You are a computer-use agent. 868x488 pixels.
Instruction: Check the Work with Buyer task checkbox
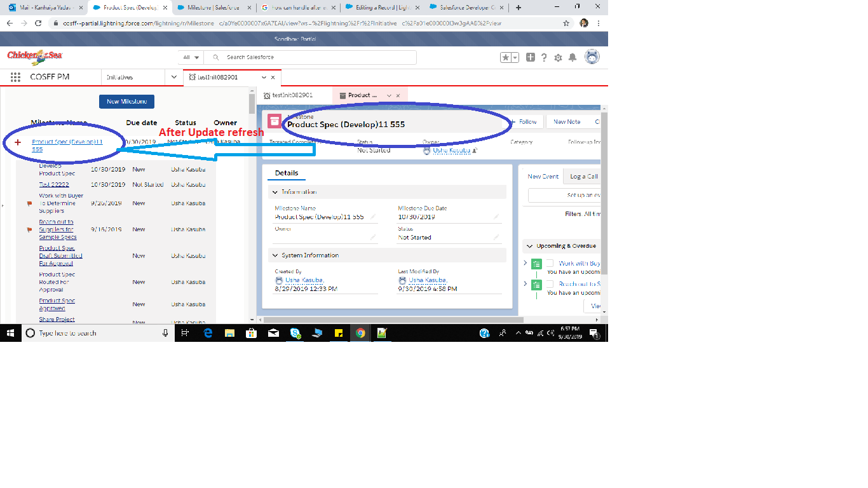(x=550, y=263)
